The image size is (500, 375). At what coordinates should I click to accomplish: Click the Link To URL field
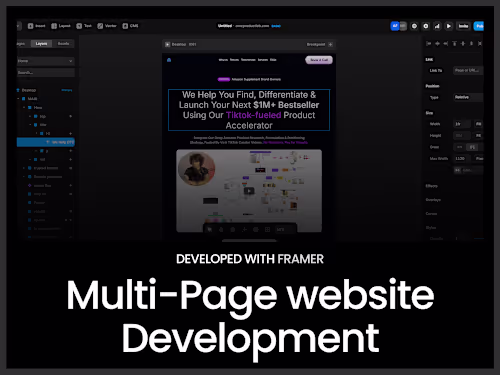point(468,70)
